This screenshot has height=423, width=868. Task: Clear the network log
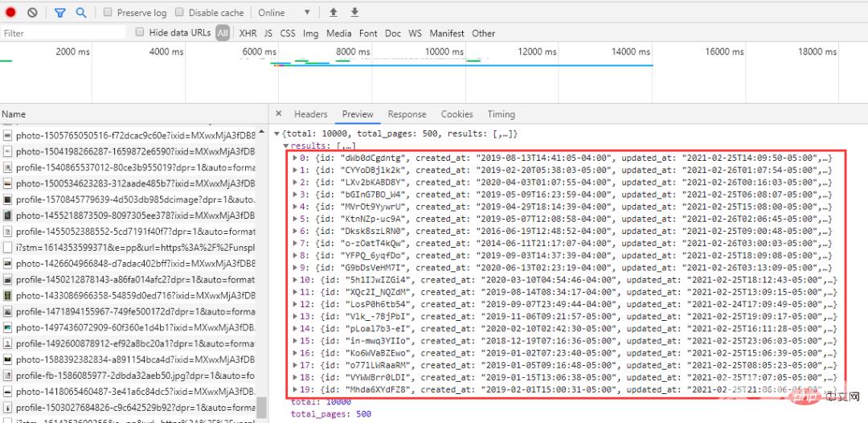point(32,13)
